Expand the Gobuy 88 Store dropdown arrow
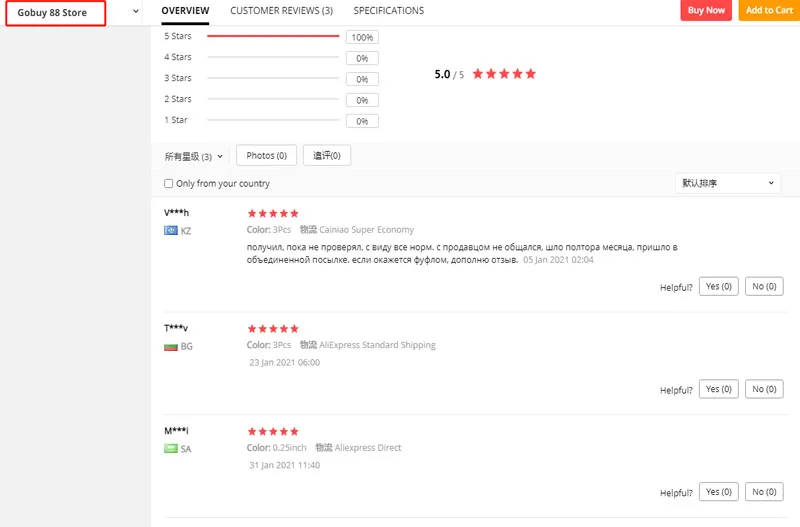 [135, 11]
